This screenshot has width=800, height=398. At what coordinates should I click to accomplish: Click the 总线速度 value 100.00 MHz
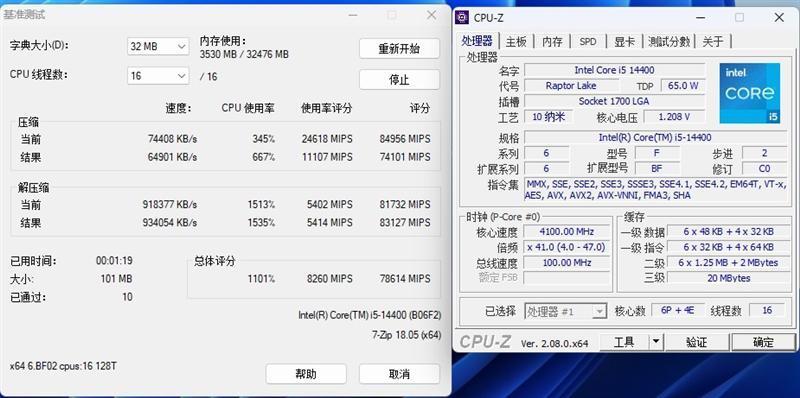[x=567, y=263]
